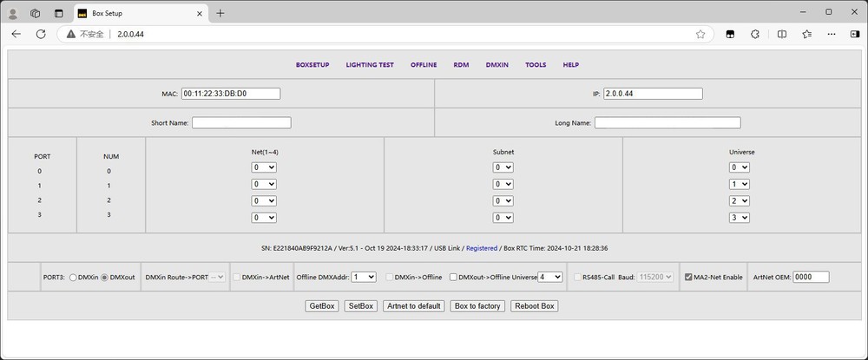Click the browser back arrow

pyautogui.click(x=16, y=34)
